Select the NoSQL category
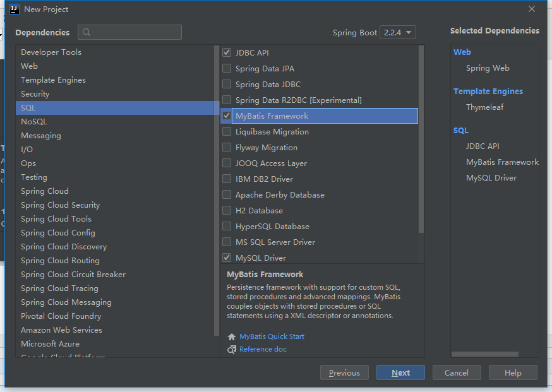Image resolution: width=552 pixels, height=392 pixels. (34, 122)
